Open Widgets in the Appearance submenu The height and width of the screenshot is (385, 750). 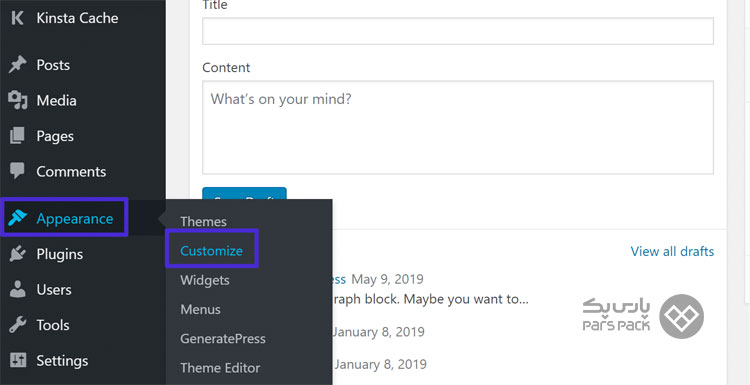pos(205,280)
